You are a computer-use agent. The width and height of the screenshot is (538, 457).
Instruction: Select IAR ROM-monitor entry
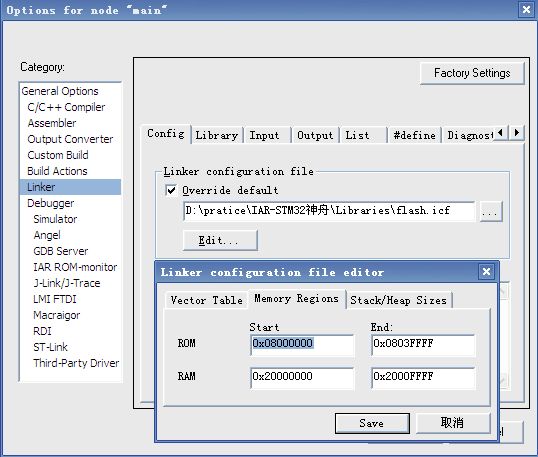[x=75, y=267]
